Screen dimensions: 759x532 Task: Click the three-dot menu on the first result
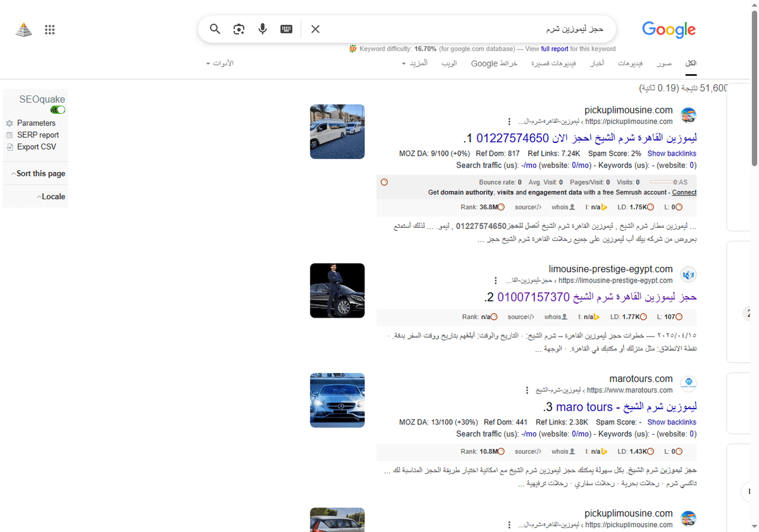click(509, 121)
